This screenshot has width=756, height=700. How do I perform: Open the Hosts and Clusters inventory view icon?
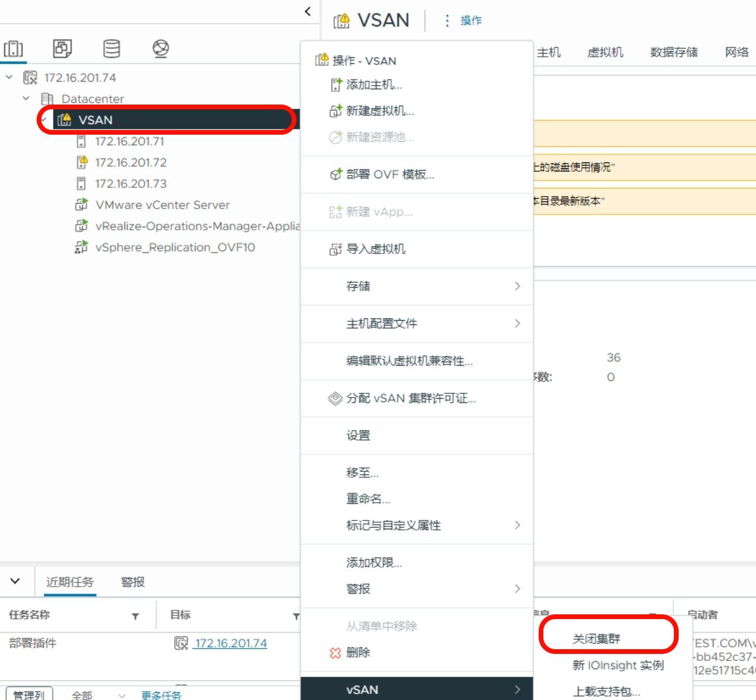14,48
